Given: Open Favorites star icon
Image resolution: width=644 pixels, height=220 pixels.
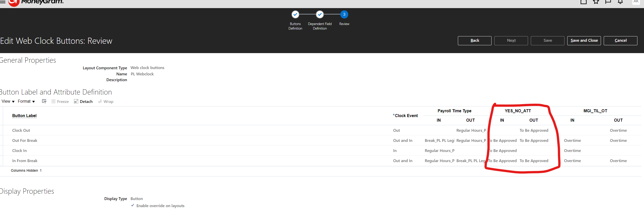Looking at the screenshot, I should click(x=596, y=2).
